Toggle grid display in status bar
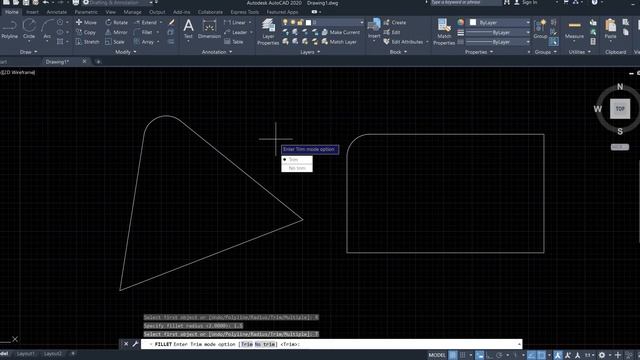Image resolution: width=640 pixels, height=360 pixels. click(453, 355)
